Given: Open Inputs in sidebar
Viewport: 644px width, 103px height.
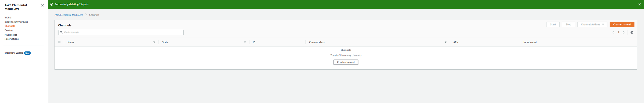Looking at the screenshot, I should 8,17.
